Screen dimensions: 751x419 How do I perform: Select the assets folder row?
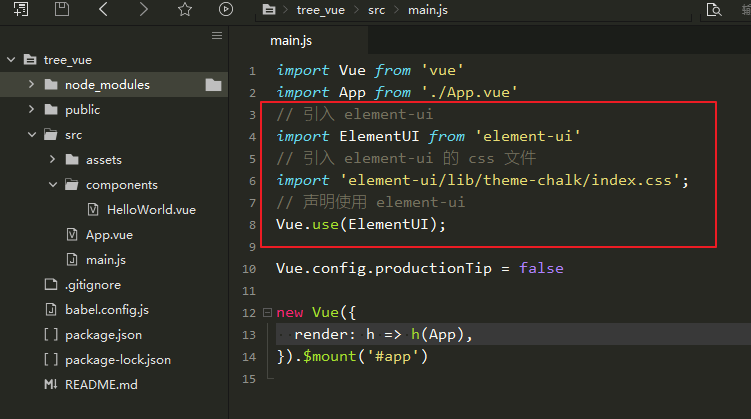(114, 159)
